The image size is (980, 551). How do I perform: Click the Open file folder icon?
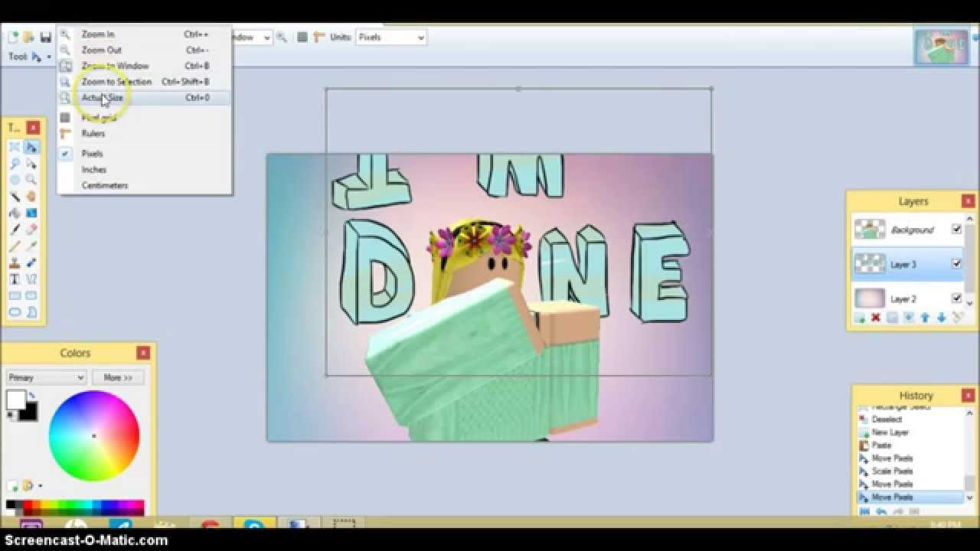(x=29, y=37)
